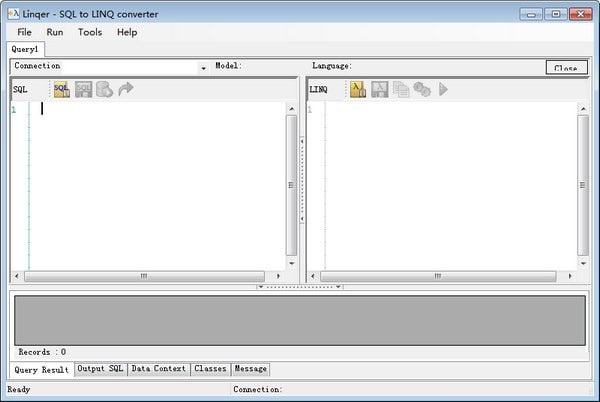Click SQL editor horizontal scrollbar thumb
The width and height of the screenshot is (600, 402).
point(144,276)
